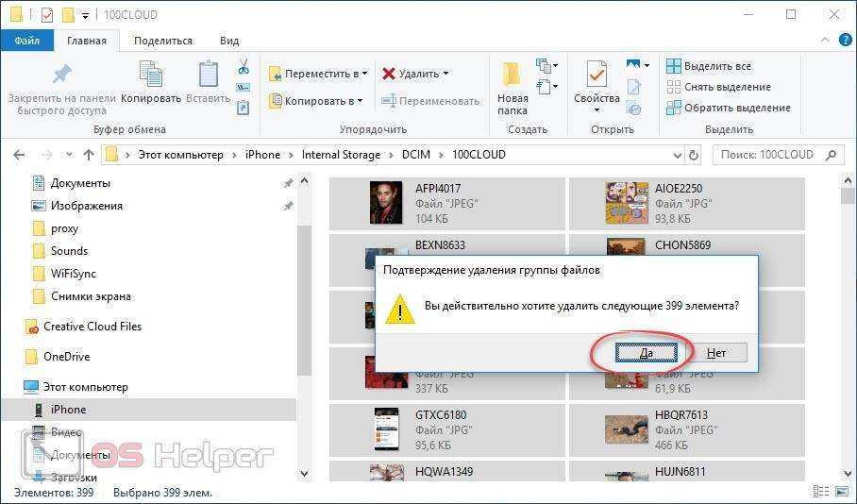The height and width of the screenshot is (504, 857).
Task: Cancel deletion with Нет button
Action: tap(716, 353)
